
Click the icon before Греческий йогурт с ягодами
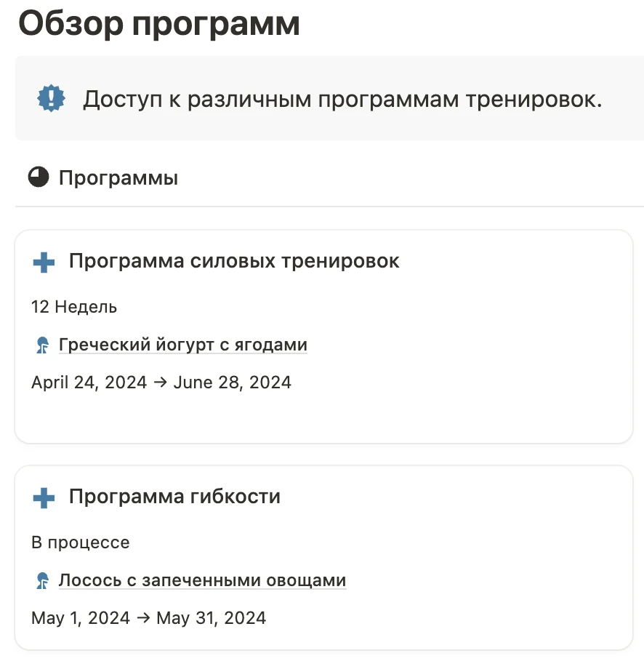pos(42,345)
